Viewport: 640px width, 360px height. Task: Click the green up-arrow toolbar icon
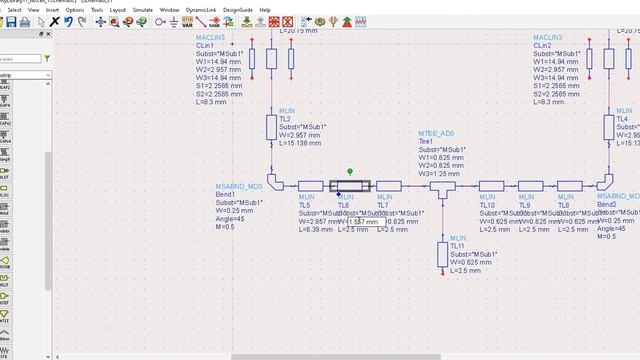coord(347,22)
